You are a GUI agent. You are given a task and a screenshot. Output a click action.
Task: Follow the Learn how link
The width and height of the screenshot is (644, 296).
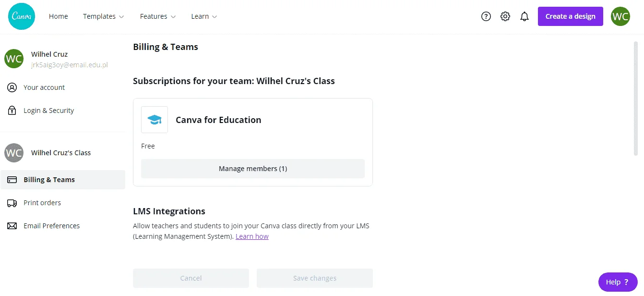252,236
